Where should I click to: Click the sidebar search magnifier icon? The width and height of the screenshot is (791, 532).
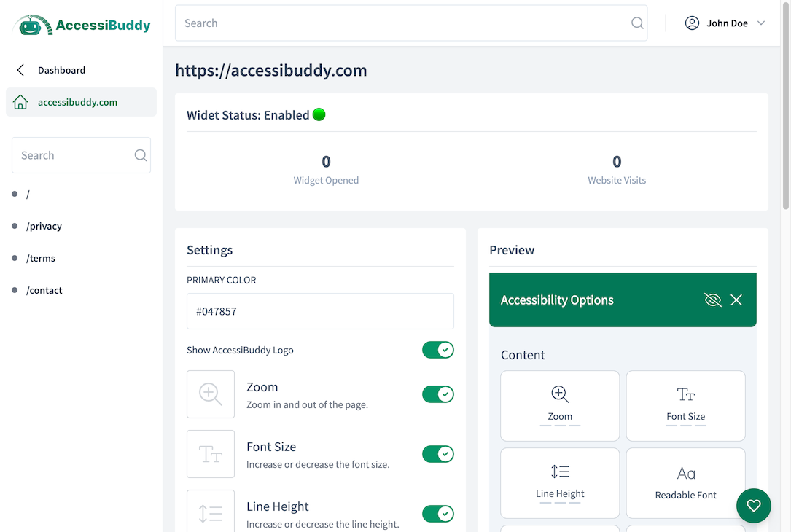(x=140, y=155)
